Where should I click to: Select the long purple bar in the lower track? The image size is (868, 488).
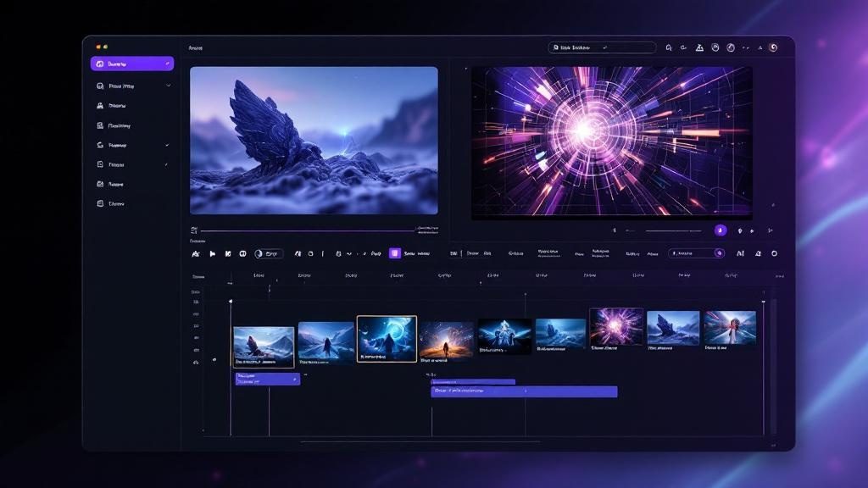(x=524, y=391)
